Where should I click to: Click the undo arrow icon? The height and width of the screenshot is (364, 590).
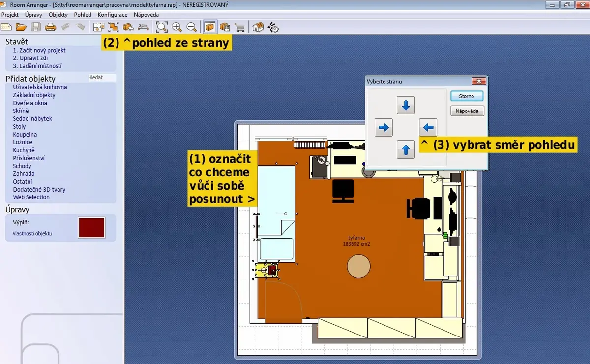click(65, 27)
